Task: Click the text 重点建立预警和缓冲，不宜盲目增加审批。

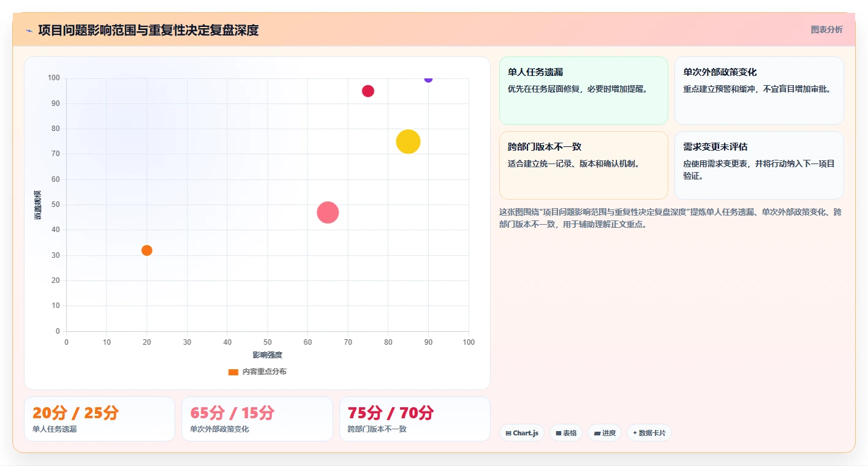Action: coord(757,89)
